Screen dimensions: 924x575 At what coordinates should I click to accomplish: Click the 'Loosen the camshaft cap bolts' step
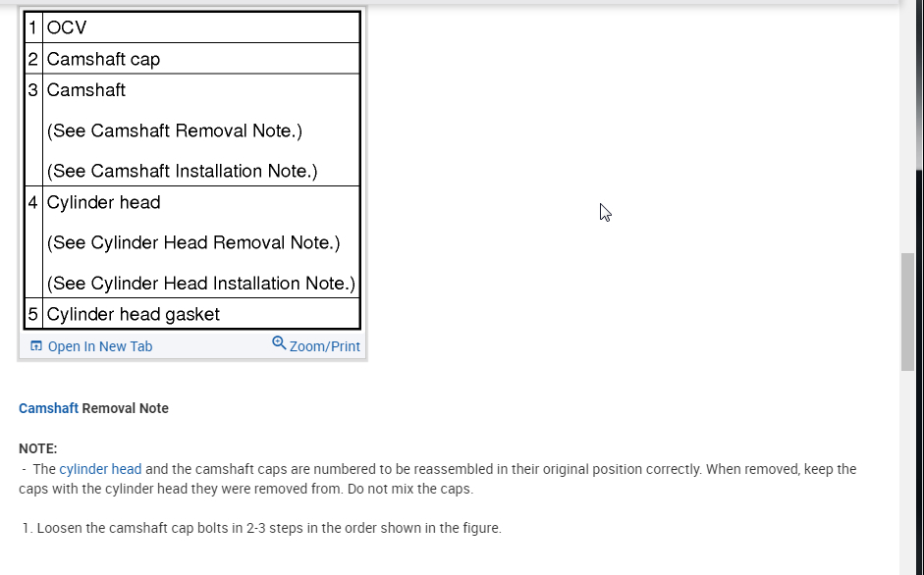(x=262, y=528)
